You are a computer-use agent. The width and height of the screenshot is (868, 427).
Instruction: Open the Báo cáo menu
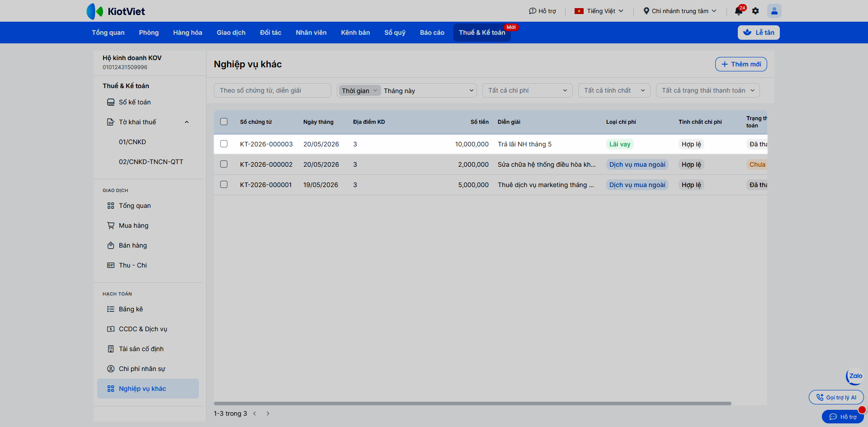pos(432,33)
